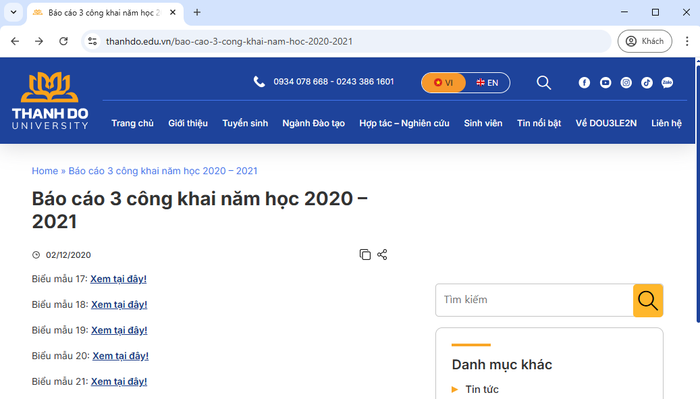The image size is (700, 399).
Task: Open Biểu mẫu 19 Xem tại đây link
Action: coord(119,330)
